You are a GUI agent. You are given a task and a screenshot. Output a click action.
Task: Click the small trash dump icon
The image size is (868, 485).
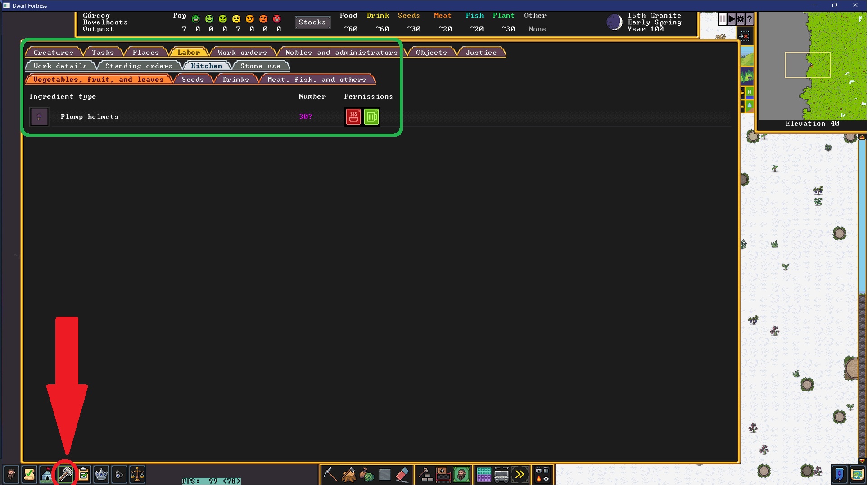click(546, 470)
